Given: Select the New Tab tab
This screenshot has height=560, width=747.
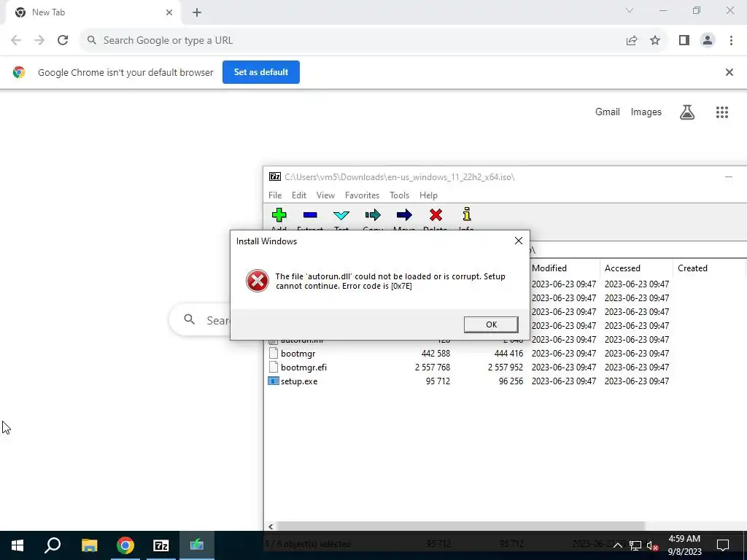Looking at the screenshot, I should 93,12.
